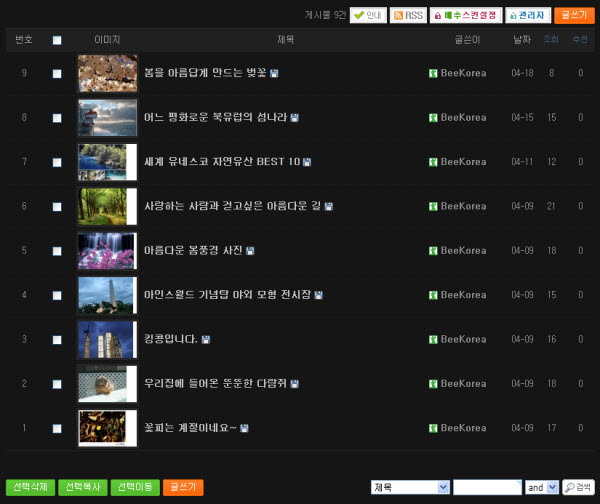Click the green member icon in row 9
Viewport: 600px width, 504px height.
point(433,73)
